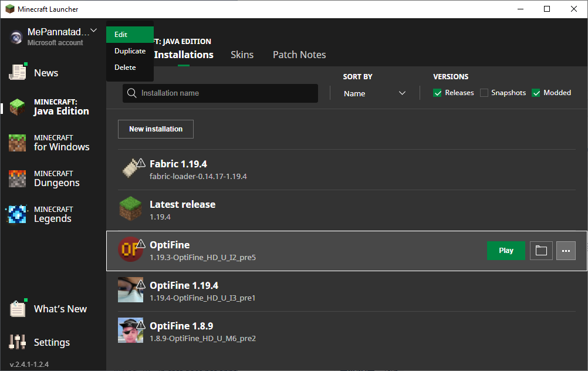Image resolution: width=588 pixels, height=371 pixels.
Task: Open the News section icon
Action: pos(17,72)
